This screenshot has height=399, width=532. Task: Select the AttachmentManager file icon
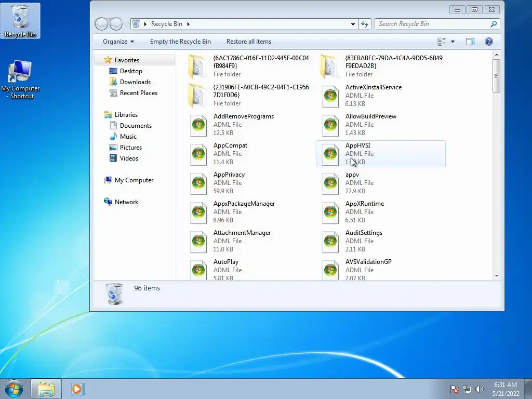coord(198,242)
